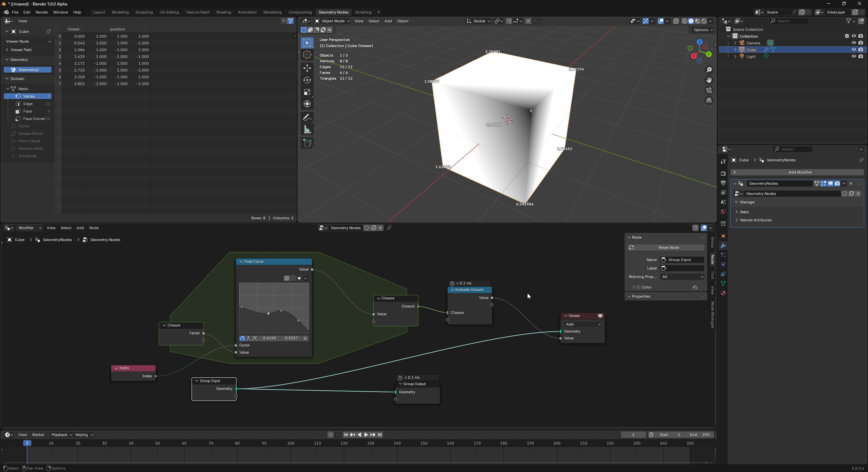Hide the Camera in the outliner
Image resolution: width=868 pixels, height=472 pixels.
[854, 43]
